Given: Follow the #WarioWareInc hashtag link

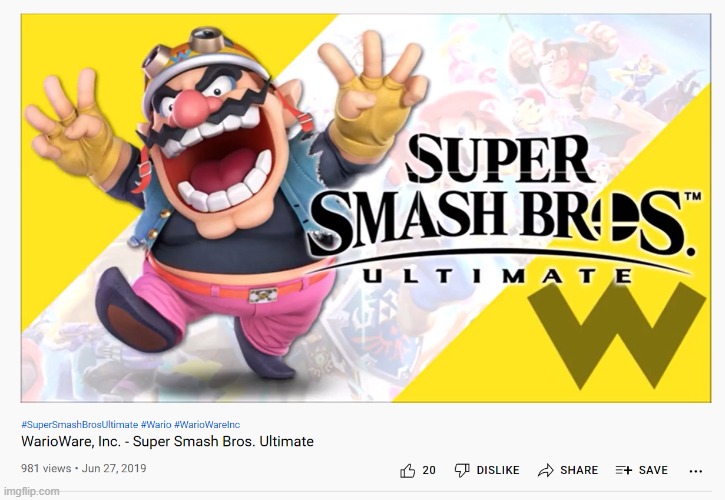Looking at the screenshot, I should click(x=207, y=425).
